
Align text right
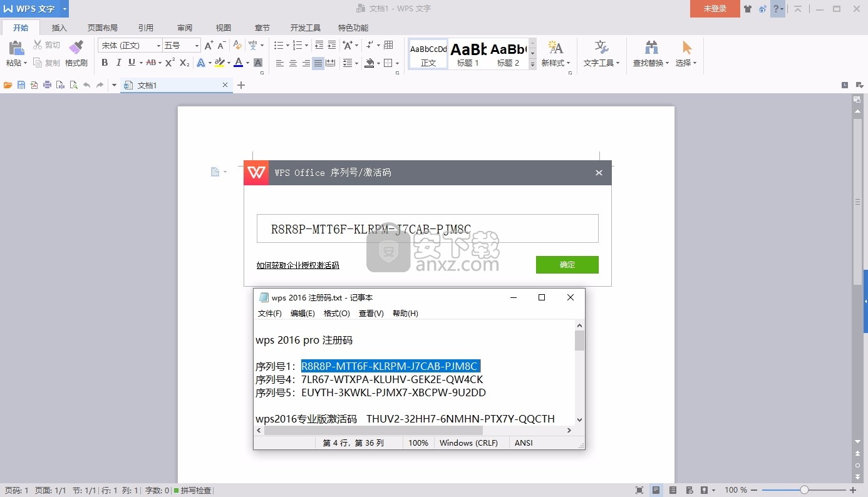306,63
